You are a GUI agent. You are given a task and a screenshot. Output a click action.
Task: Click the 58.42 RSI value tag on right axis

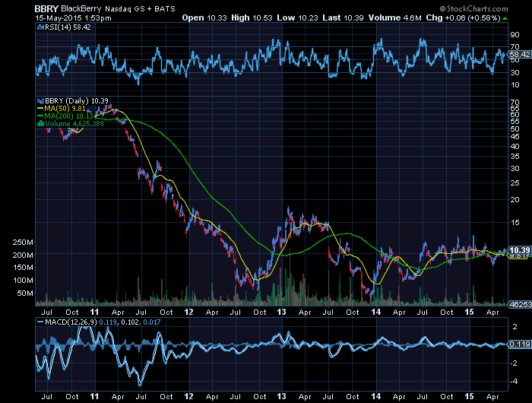[519, 54]
